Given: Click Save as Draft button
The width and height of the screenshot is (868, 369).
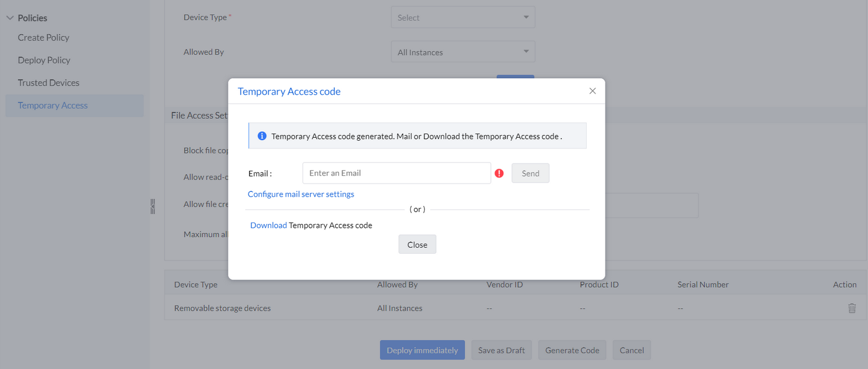Looking at the screenshot, I should pos(501,350).
